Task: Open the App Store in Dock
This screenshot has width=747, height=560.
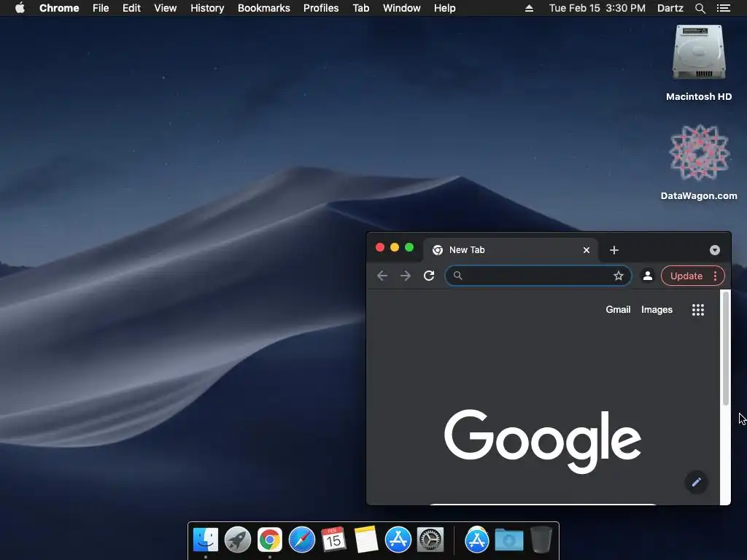Action: point(398,540)
